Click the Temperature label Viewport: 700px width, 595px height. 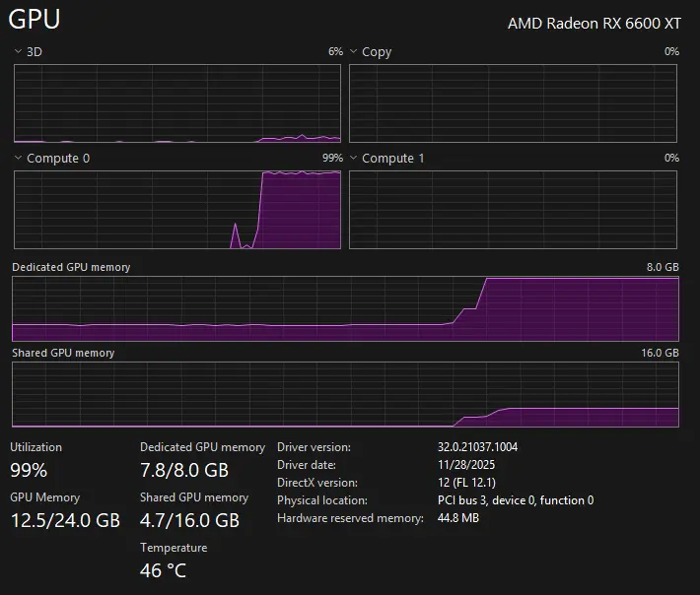tap(174, 548)
